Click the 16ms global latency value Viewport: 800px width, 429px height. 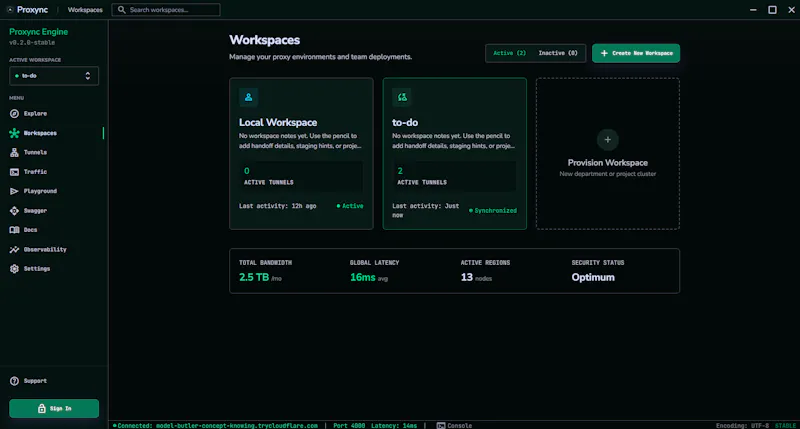pos(362,277)
